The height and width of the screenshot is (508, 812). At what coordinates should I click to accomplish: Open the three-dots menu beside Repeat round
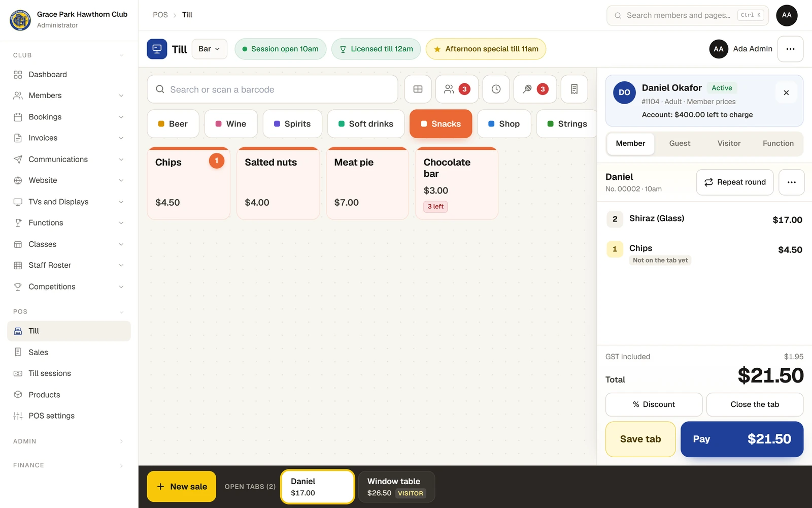[791, 182]
